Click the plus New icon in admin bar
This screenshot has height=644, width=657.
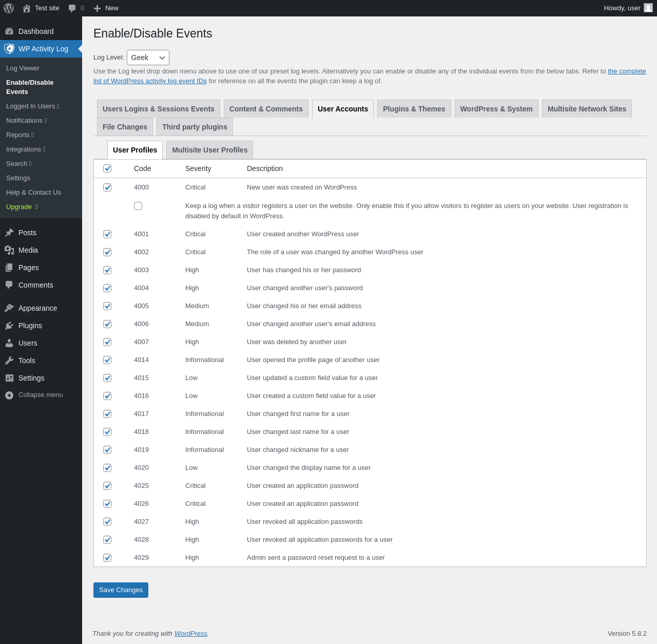97,8
